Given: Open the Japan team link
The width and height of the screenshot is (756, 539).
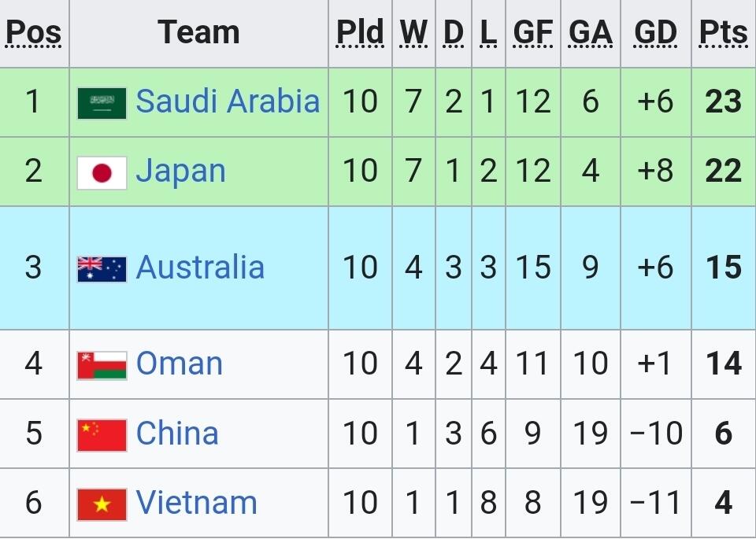Looking at the screenshot, I should 180,172.
